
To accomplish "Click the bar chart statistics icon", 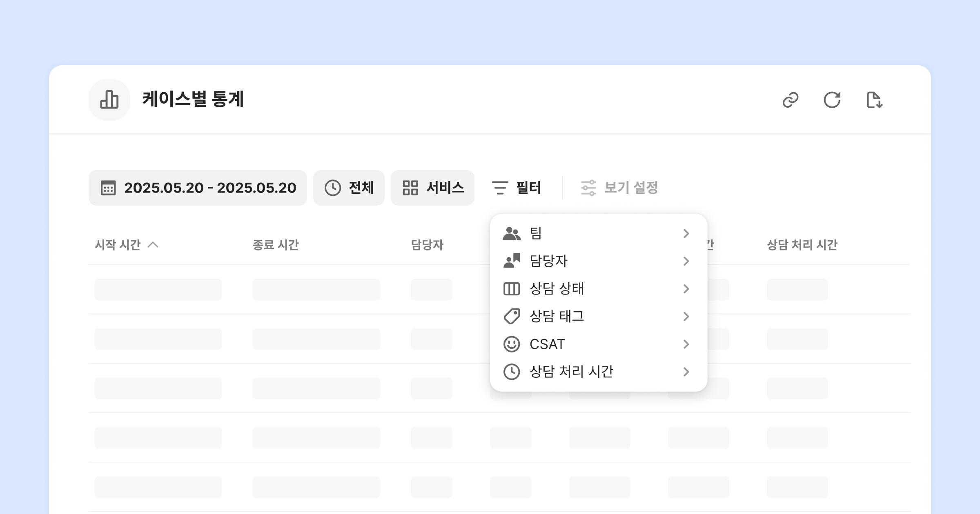I will (x=109, y=100).
